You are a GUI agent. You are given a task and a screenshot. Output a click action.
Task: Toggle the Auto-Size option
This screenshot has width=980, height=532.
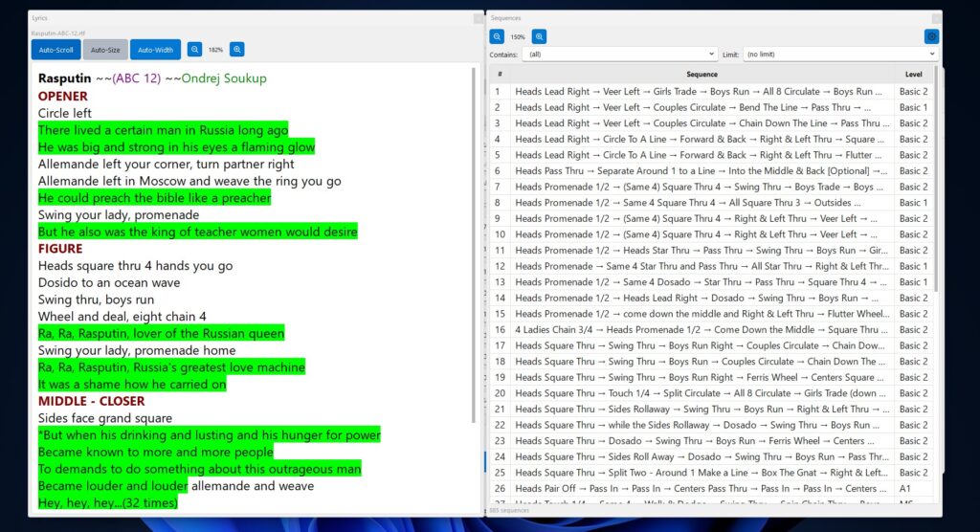106,50
